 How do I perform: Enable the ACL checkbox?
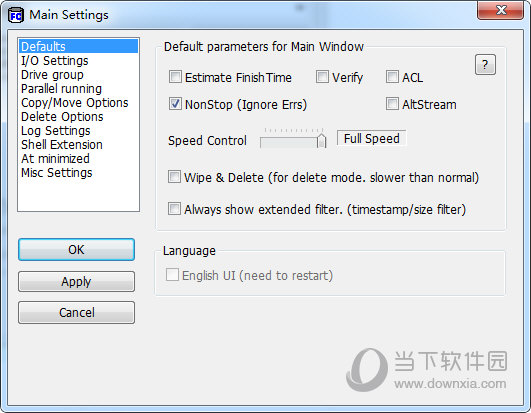pos(392,77)
